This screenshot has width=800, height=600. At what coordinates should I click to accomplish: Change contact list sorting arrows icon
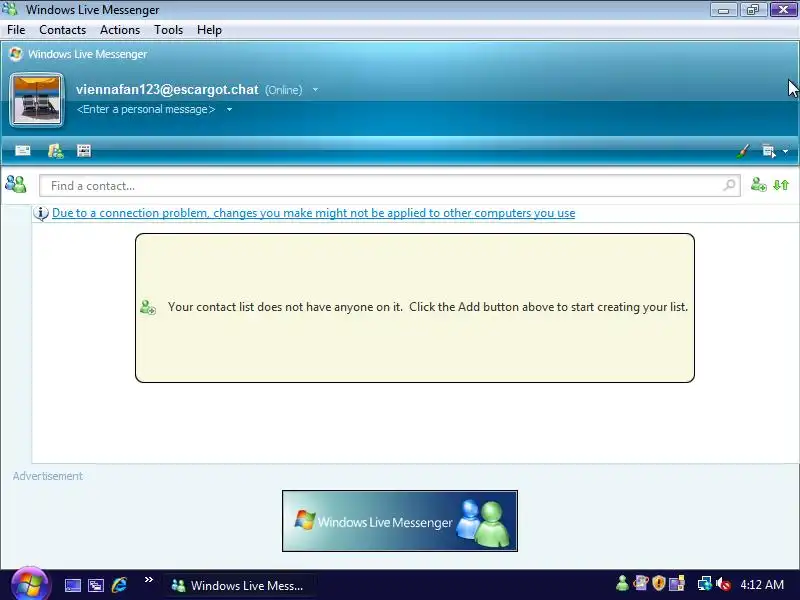coord(781,185)
